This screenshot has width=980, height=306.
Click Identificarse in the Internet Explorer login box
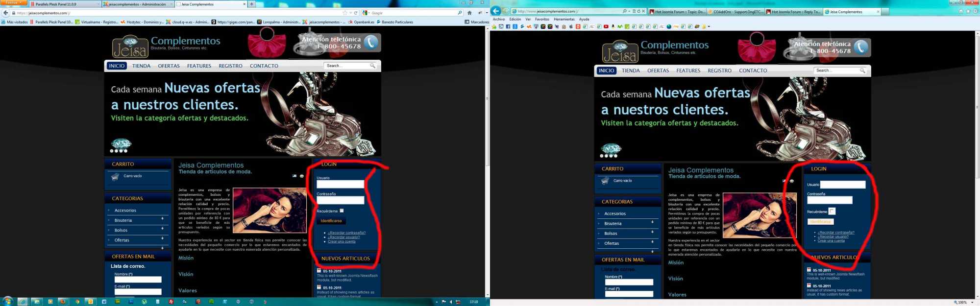click(820, 222)
